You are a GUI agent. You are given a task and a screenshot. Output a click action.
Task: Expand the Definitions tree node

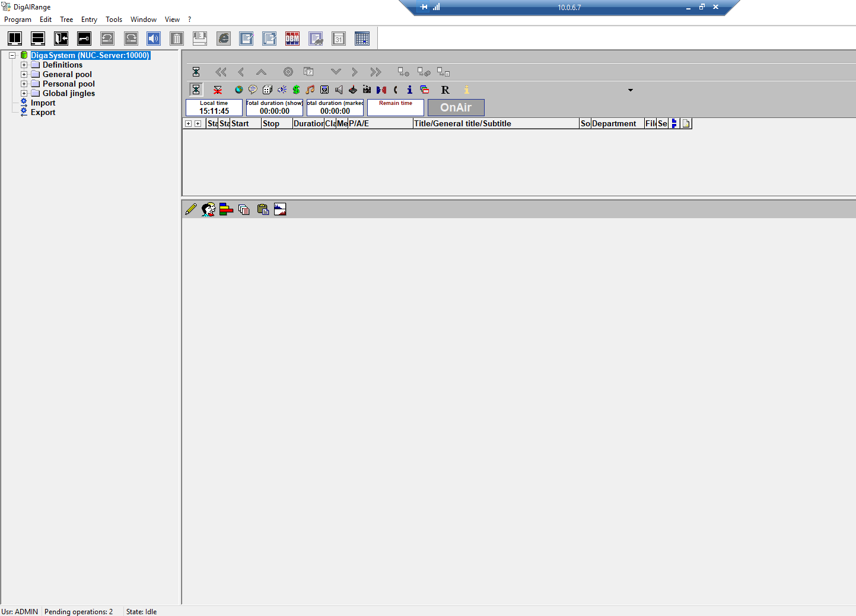24,65
